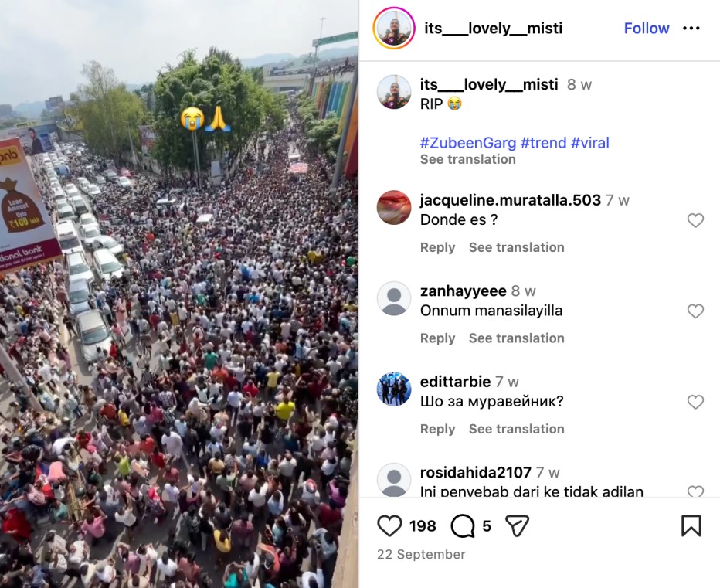
Task: Open edittarbie's profile avatar
Action: point(394,389)
